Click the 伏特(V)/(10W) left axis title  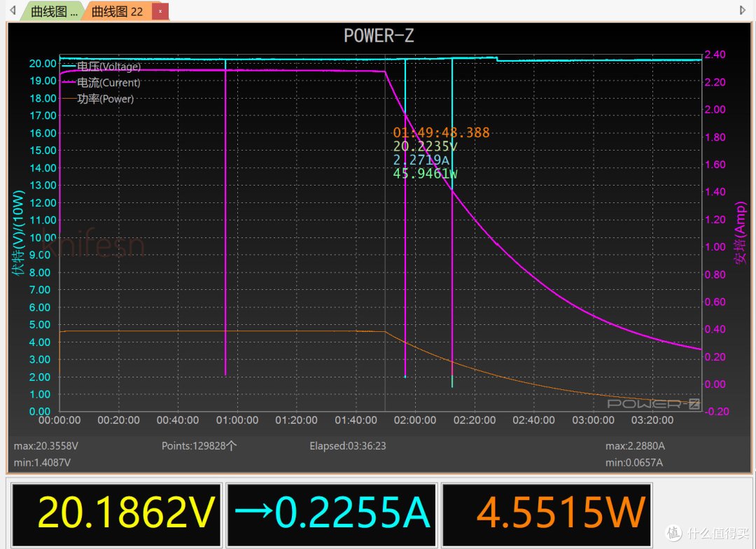pyautogui.click(x=18, y=232)
